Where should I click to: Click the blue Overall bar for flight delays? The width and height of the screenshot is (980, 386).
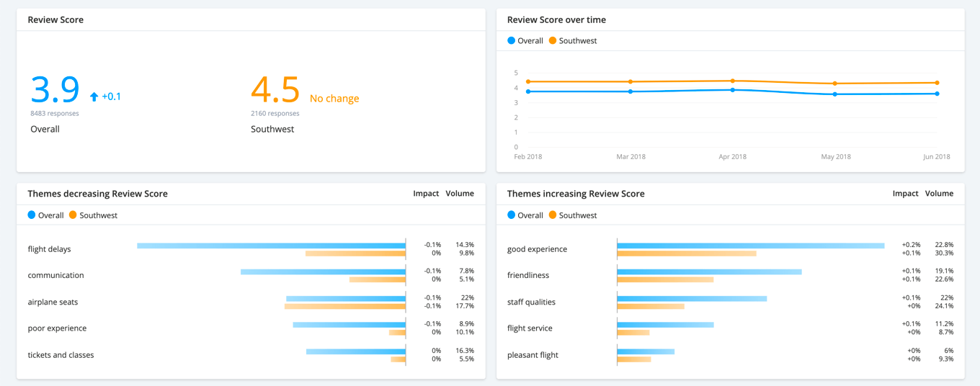click(271, 246)
